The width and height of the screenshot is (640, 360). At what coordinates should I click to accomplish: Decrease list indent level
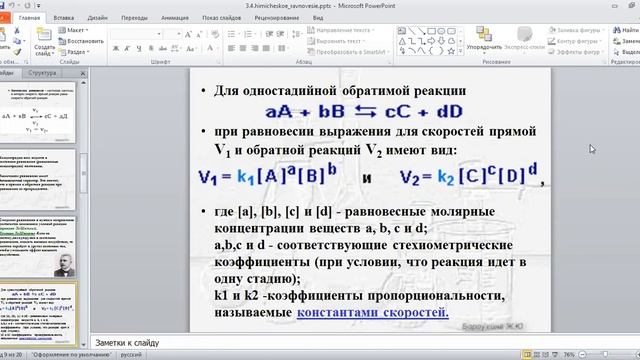(x=269, y=34)
